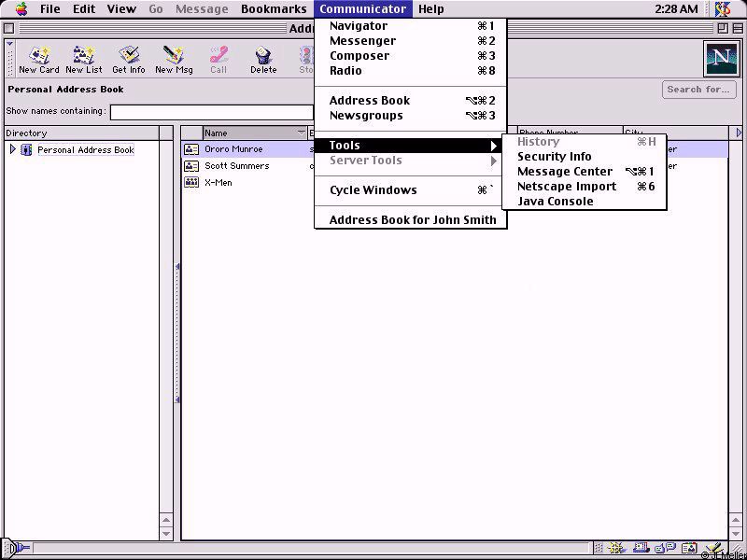Choose Newsgroups from Communicator menu

point(366,116)
